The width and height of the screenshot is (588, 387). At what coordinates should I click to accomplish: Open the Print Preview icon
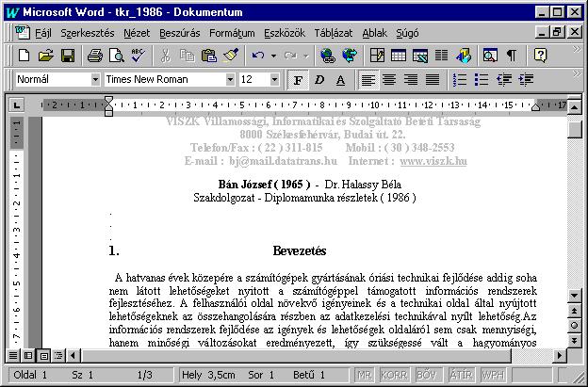[116, 56]
